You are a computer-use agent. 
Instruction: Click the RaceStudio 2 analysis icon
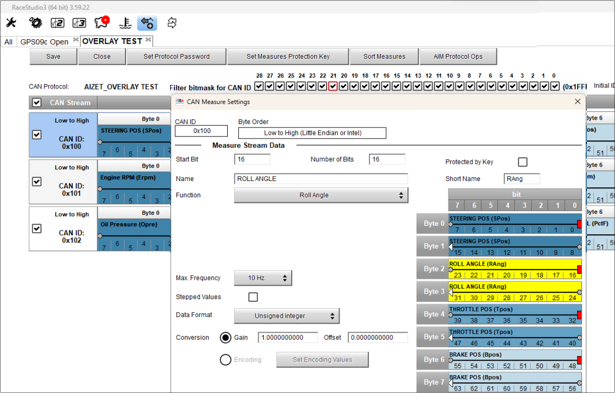[x=58, y=23]
